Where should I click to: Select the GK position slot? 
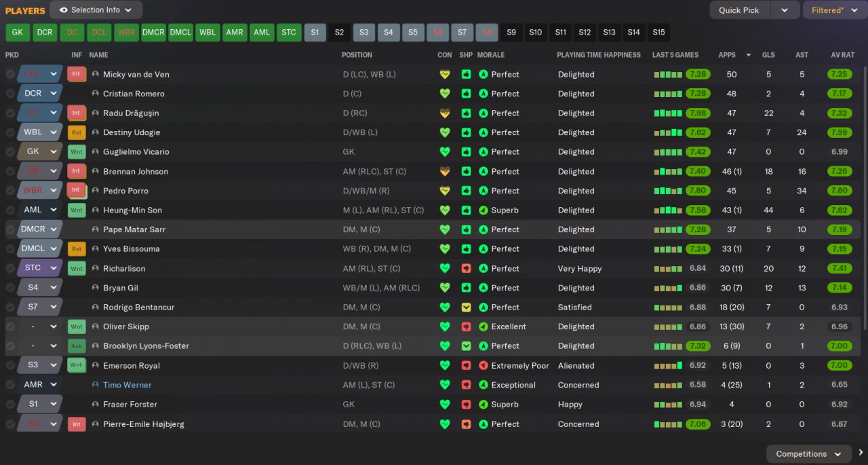click(x=18, y=32)
